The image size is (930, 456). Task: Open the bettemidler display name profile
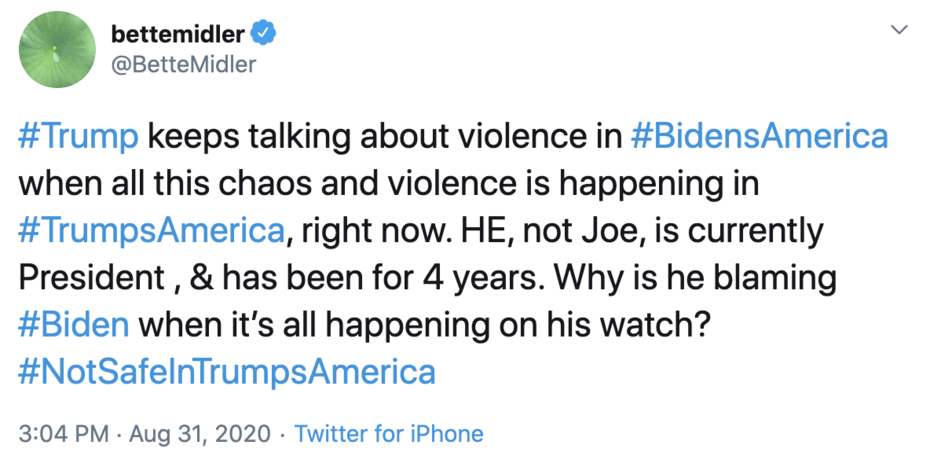[x=178, y=34]
